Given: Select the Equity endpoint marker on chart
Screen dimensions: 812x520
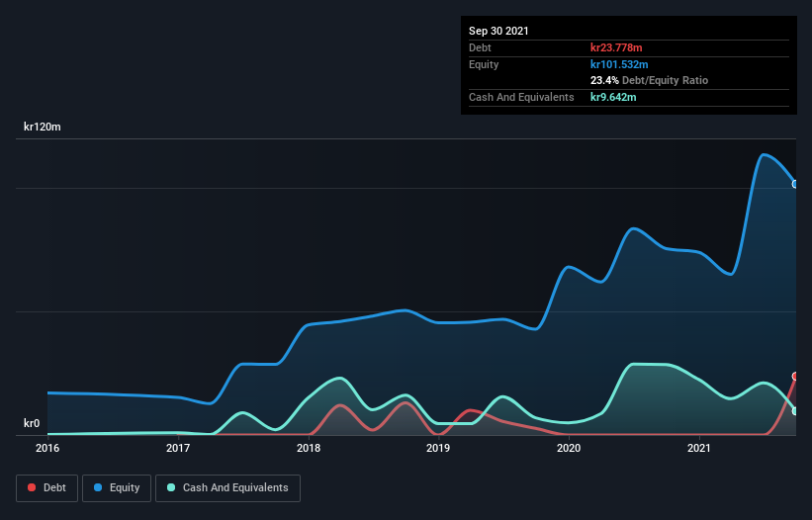Looking at the screenshot, I should coord(795,184).
